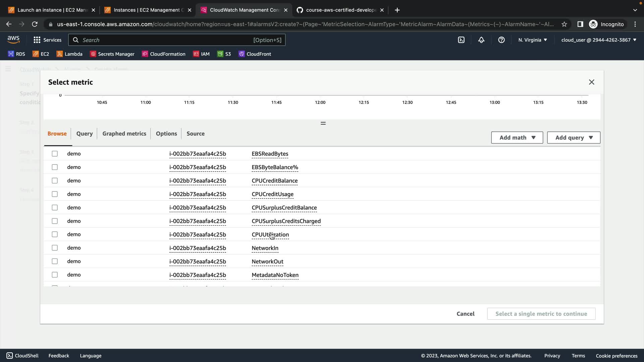Open the Services grid menu

47,40
